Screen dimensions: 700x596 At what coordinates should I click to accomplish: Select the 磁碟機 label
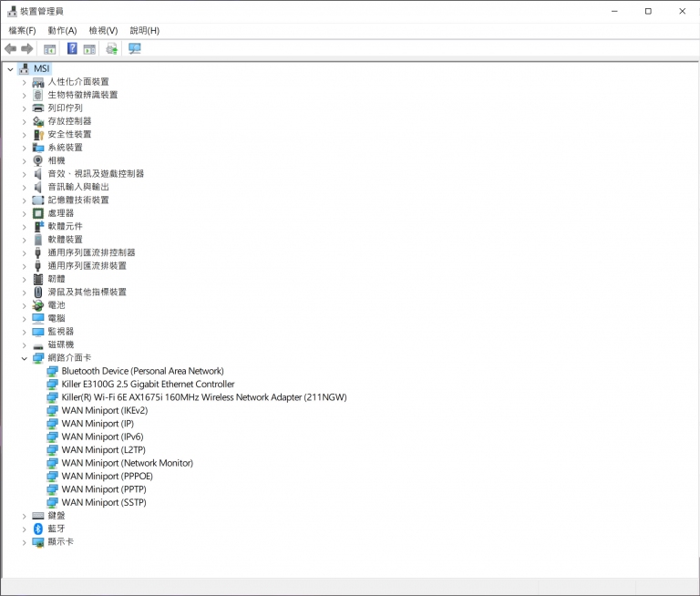61,344
